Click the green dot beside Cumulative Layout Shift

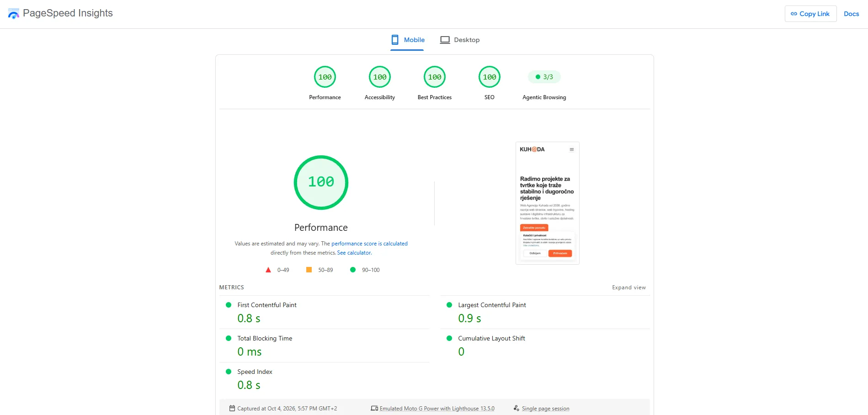click(449, 338)
